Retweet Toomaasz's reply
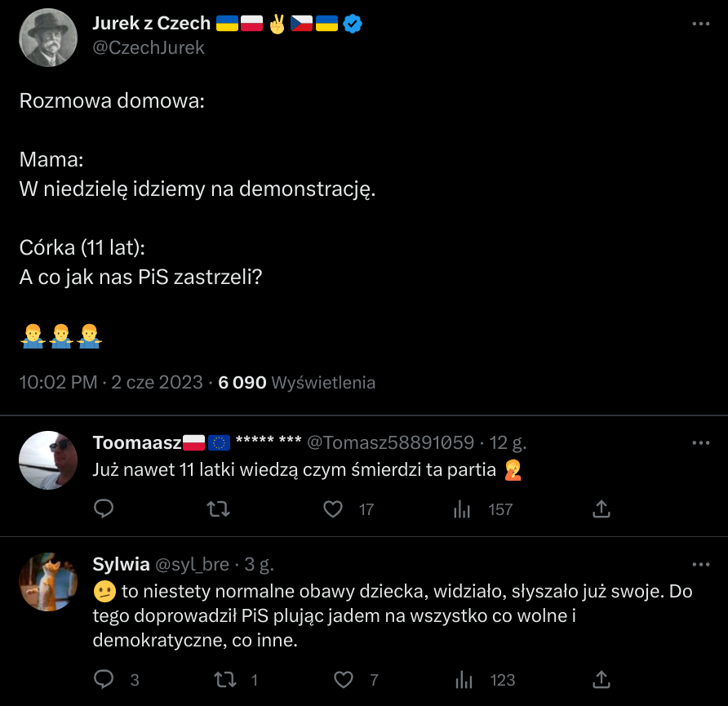The width and height of the screenshot is (728, 706). tap(218, 509)
